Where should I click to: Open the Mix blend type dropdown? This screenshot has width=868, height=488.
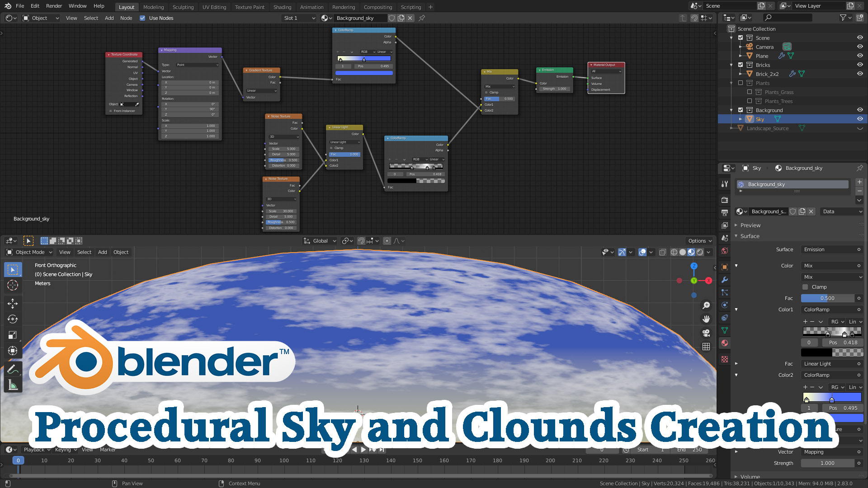(832, 277)
